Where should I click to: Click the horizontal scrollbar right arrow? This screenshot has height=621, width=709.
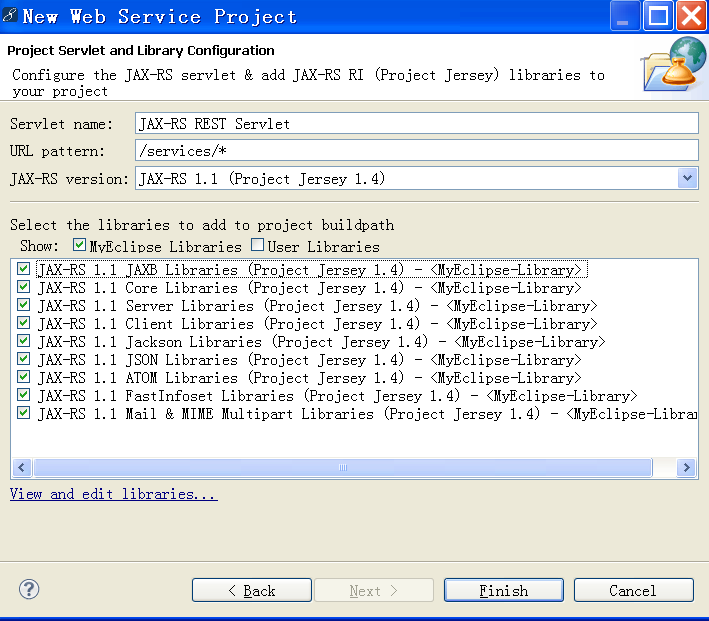click(x=686, y=467)
